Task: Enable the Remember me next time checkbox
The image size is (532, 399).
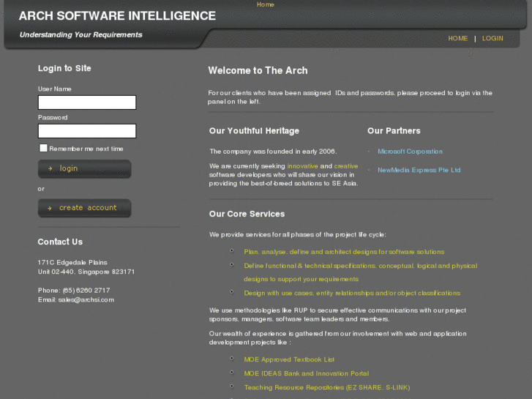Action: coord(43,148)
